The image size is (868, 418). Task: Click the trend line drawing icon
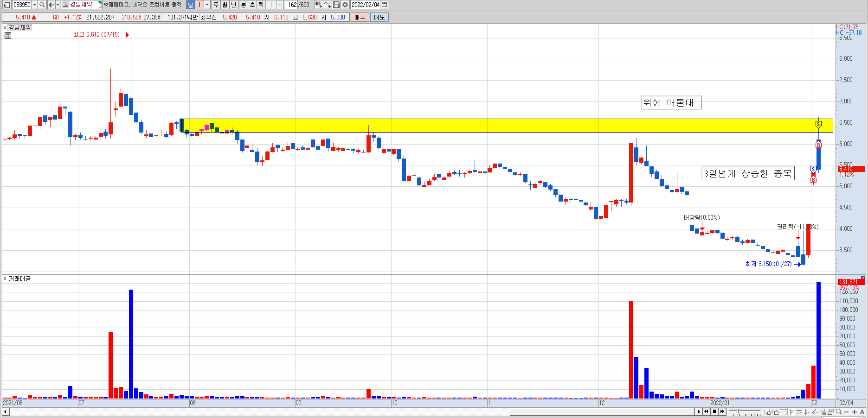pyautogui.click(x=815, y=412)
